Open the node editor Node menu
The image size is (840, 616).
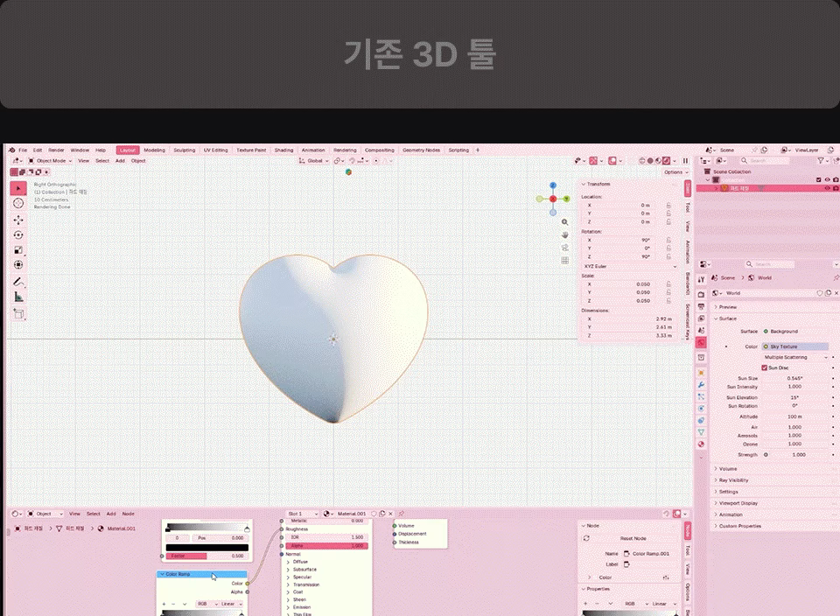pos(128,514)
